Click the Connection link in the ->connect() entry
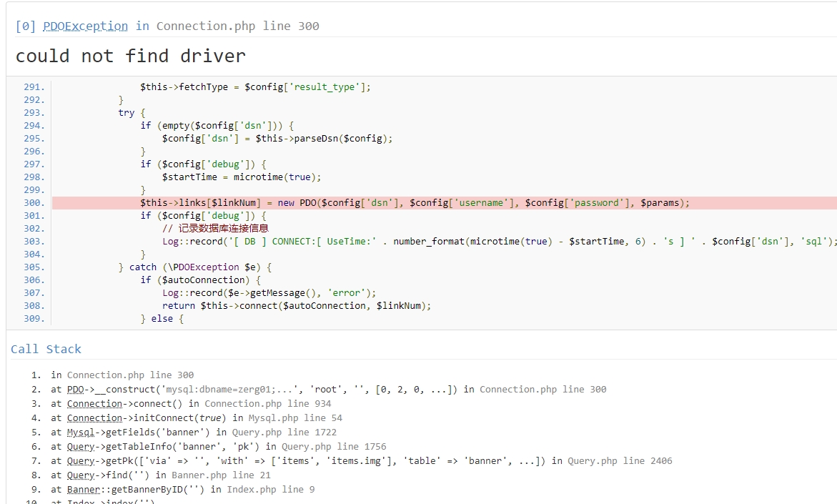Image resolution: width=837 pixels, height=504 pixels. [94, 404]
